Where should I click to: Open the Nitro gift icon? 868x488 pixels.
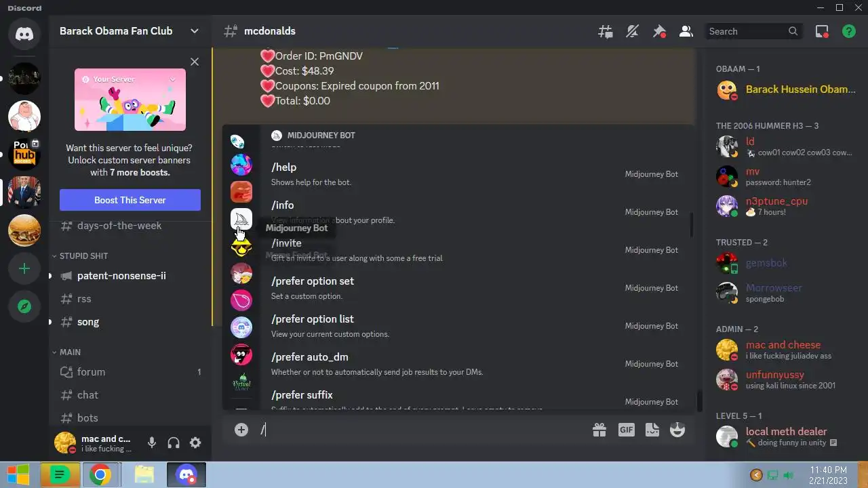[599, 430]
